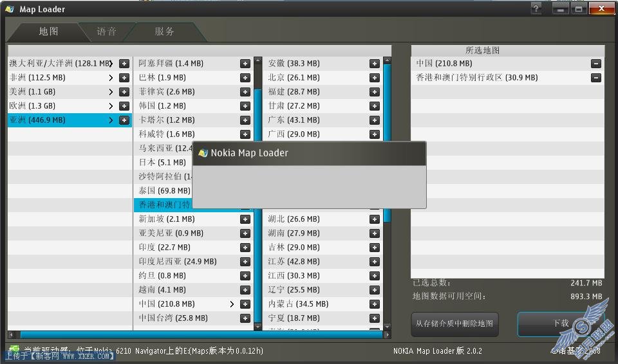This screenshot has width=618, height=364.
Task: Add 印度 (22.7 MB) via plus icon
Action: click(245, 248)
